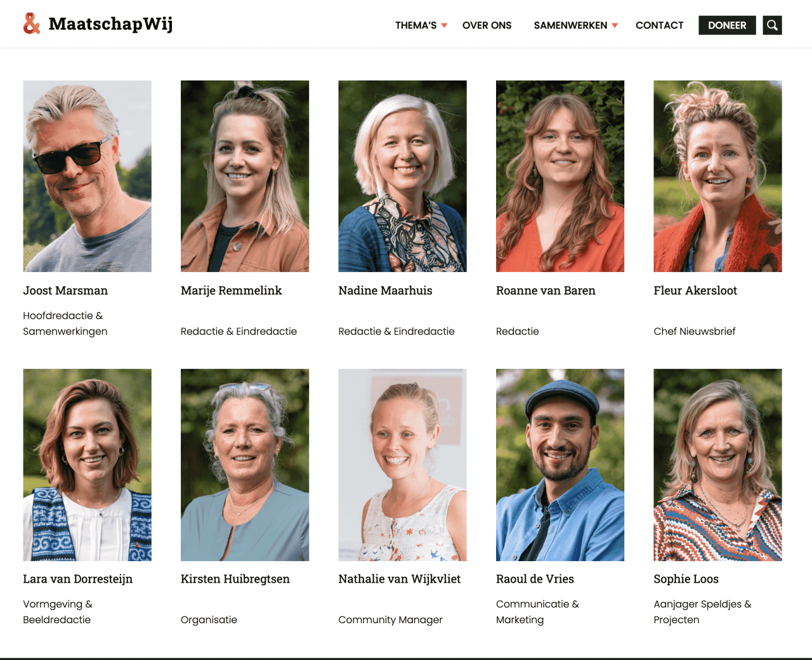
Task: View Roanne van Baren's portrait
Action: point(560,176)
